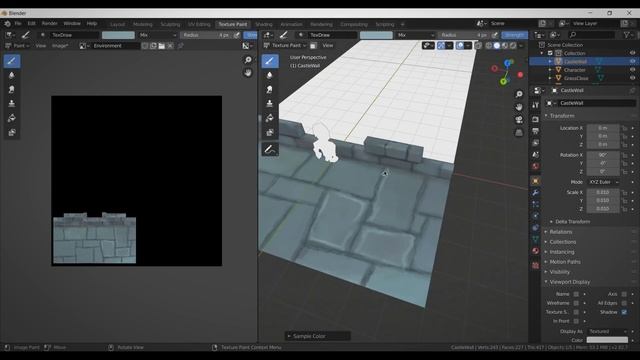
Task: Select the Draw brush tool in image editor
Action: 12,61
